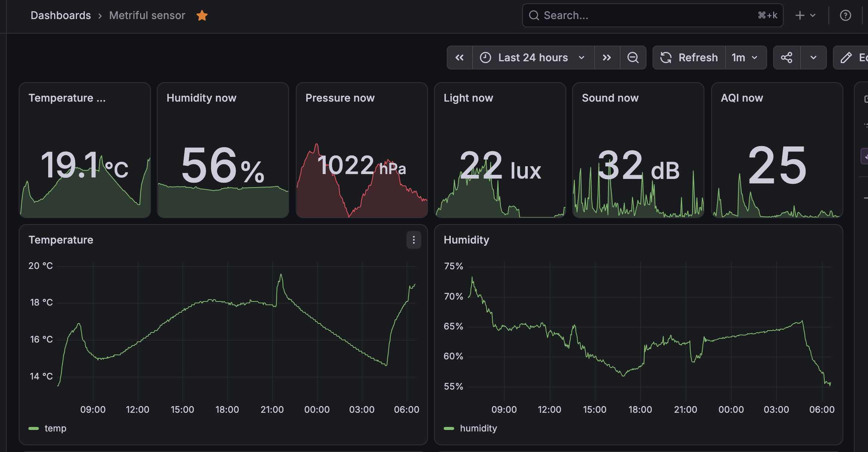The height and width of the screenshot is (452, 868).
Task: Zoom out the time range
Action: [x=633, y=58]
